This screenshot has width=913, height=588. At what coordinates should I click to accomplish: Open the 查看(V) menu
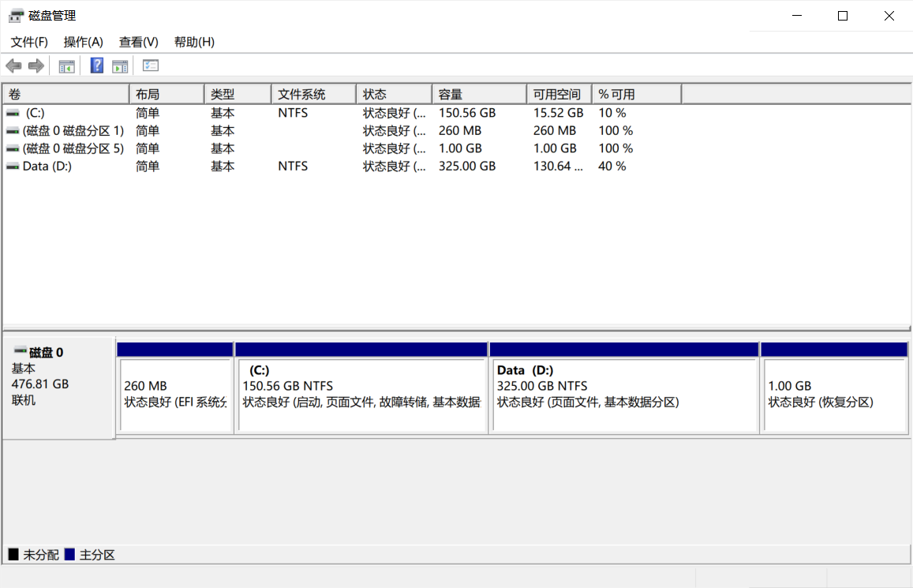139,42
